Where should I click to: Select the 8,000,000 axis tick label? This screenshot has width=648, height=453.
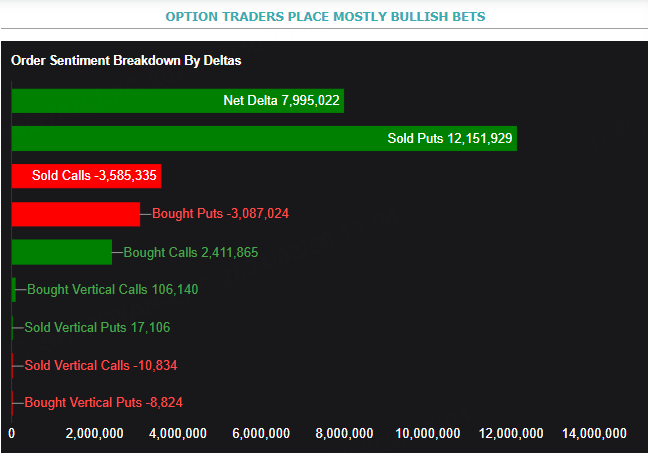click(x=344, y=433)
